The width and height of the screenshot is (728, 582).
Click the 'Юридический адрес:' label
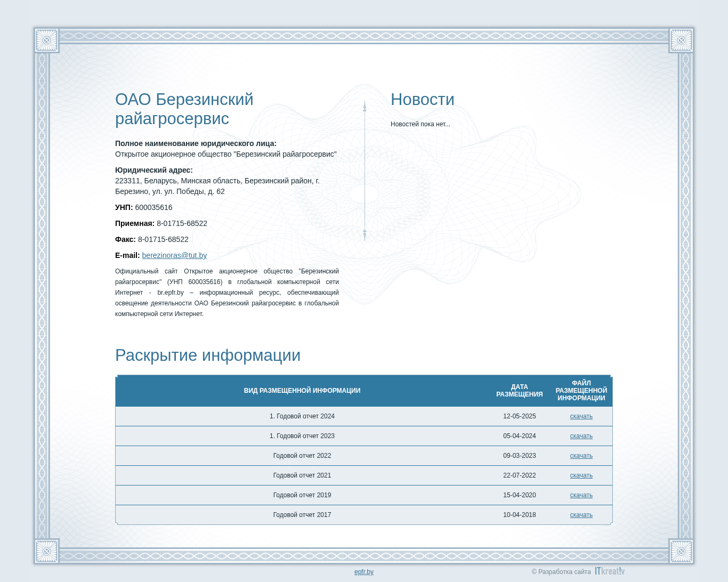click(154, 170)
